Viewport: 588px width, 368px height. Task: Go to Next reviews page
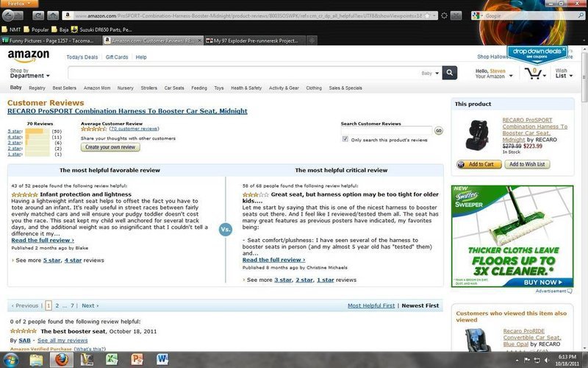click(x=90, y=305)
